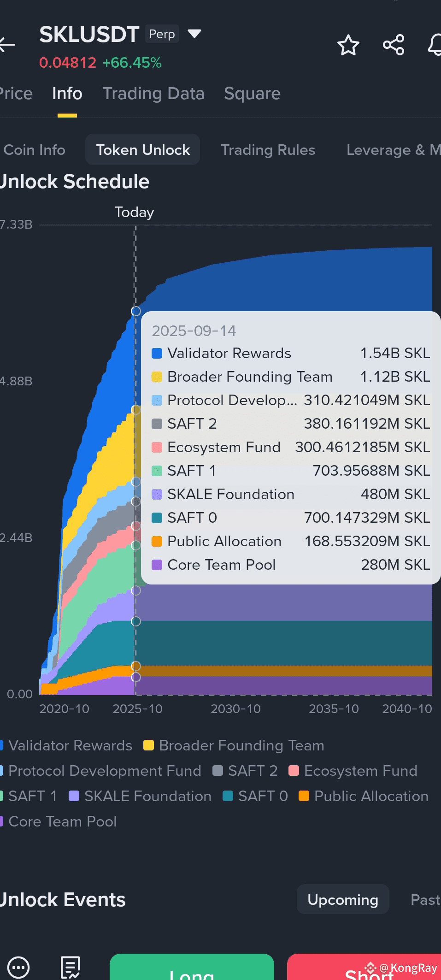Tap the green Long button

click(x=192, y=967)
